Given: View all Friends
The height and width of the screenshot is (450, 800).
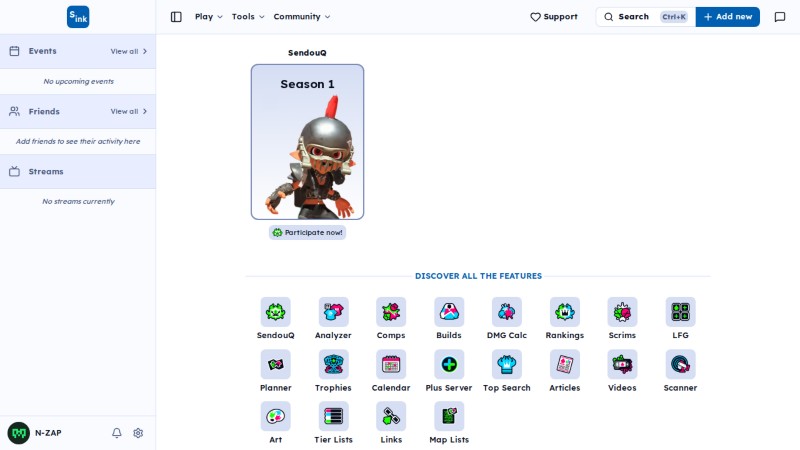Looking at the screenshot, I should pos(129,111).
